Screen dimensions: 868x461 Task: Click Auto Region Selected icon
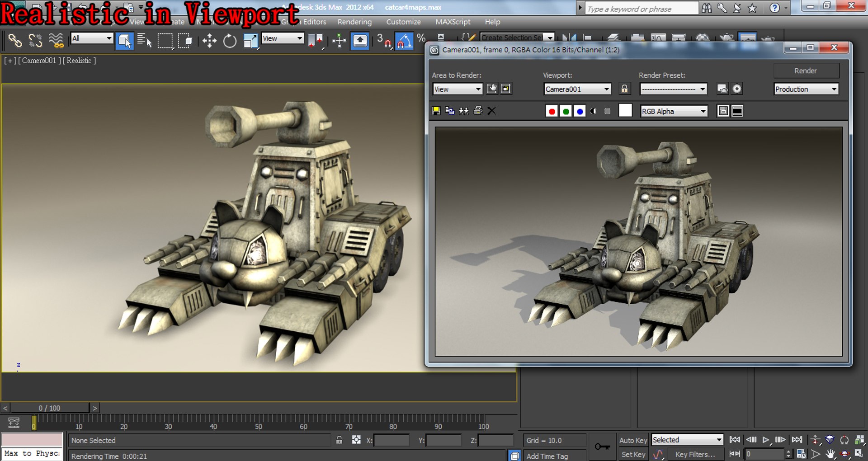[506, 89]
